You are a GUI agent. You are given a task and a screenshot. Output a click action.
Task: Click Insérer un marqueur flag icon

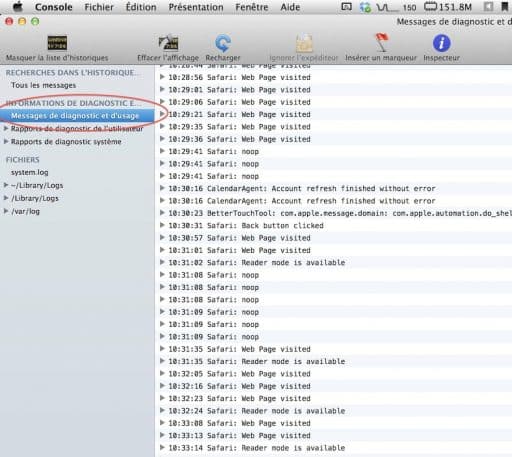[x=381, y=43]
